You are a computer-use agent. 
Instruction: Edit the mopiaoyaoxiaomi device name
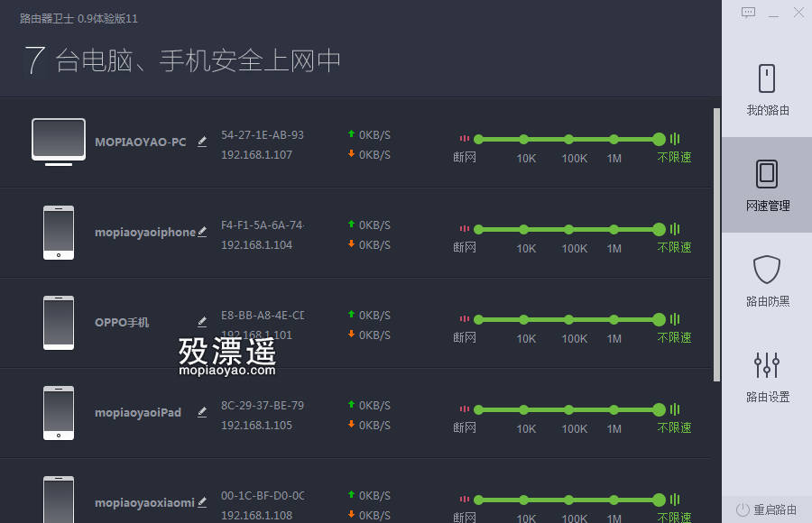point(202,501)
